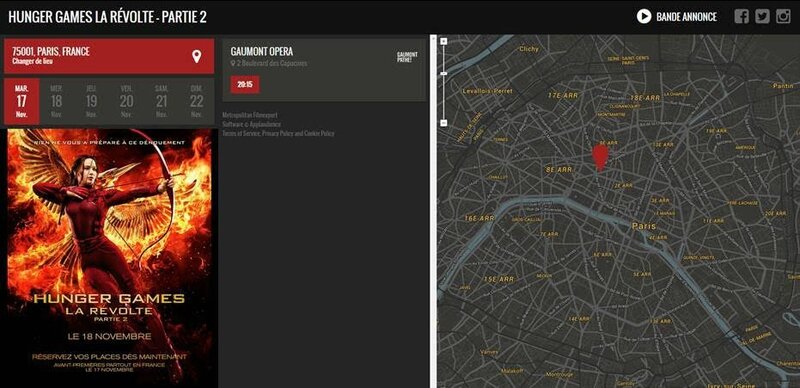Open Gaumont Opera cinema title

point(262,52)
